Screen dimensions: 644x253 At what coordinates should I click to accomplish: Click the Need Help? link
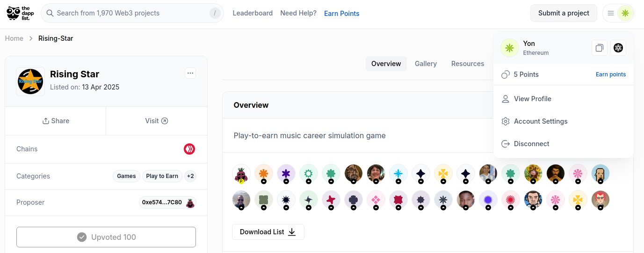[298, 13]
